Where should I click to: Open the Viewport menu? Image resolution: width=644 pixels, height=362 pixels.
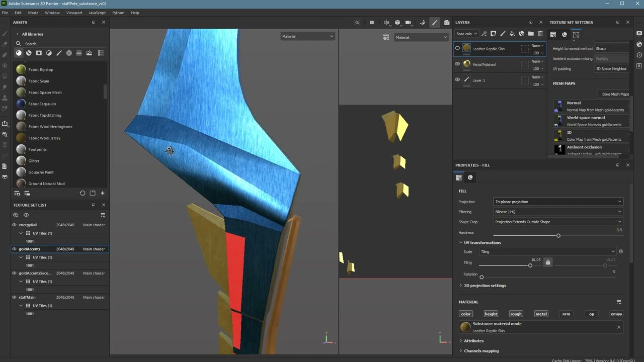tap(74, 13)
